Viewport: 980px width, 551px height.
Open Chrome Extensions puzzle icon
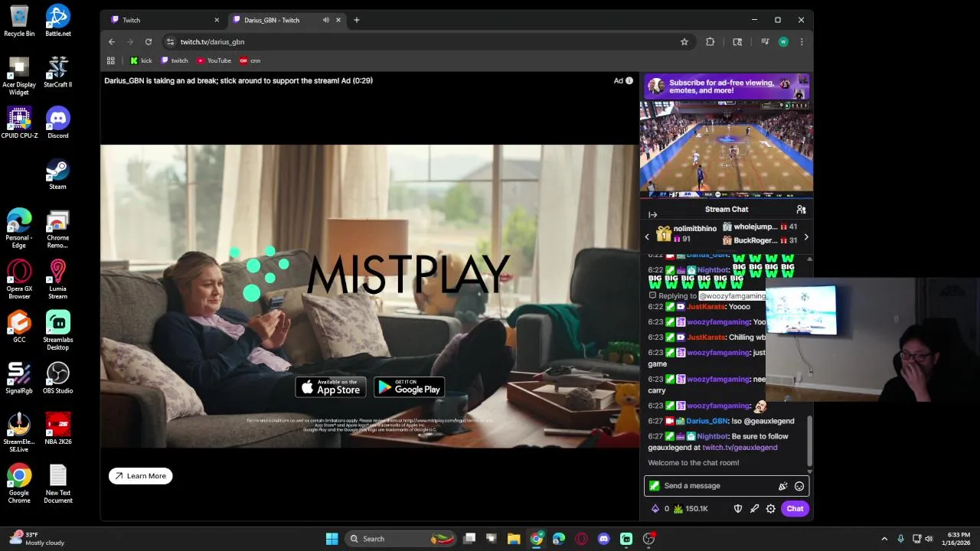click(710, 42)
